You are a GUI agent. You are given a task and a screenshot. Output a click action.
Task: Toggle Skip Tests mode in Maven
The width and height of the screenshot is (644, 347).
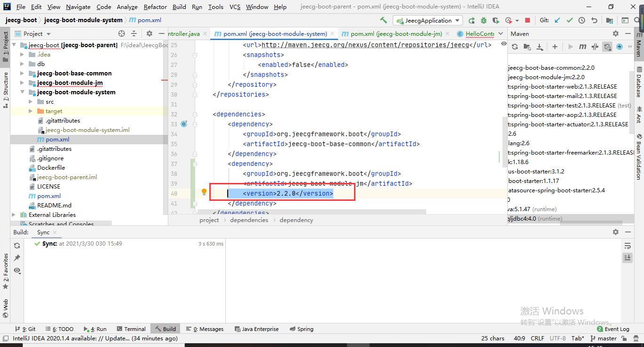pyautogui.click(x=619, y=47)
